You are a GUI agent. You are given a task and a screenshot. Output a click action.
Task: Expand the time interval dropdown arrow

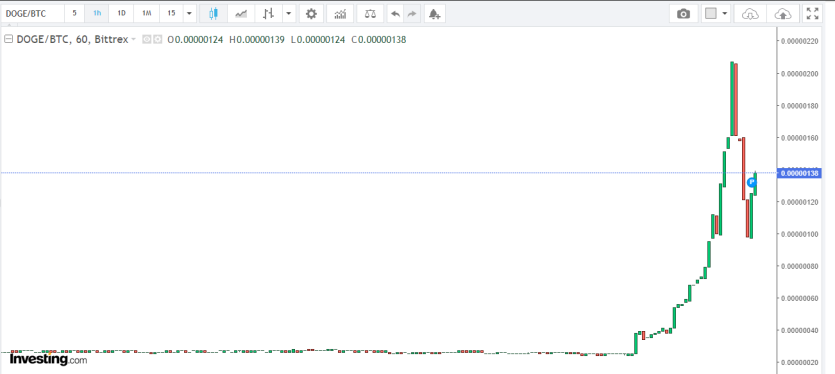point(190,14)
